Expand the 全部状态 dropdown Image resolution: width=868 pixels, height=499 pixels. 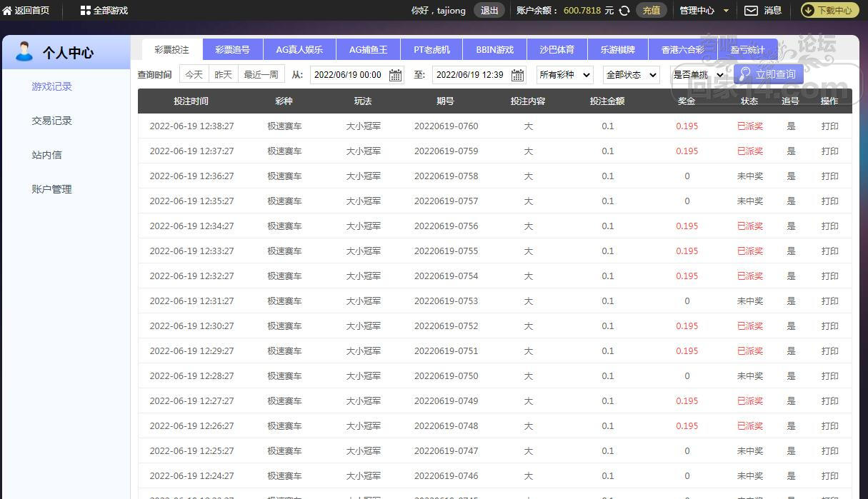pos(631,75)
